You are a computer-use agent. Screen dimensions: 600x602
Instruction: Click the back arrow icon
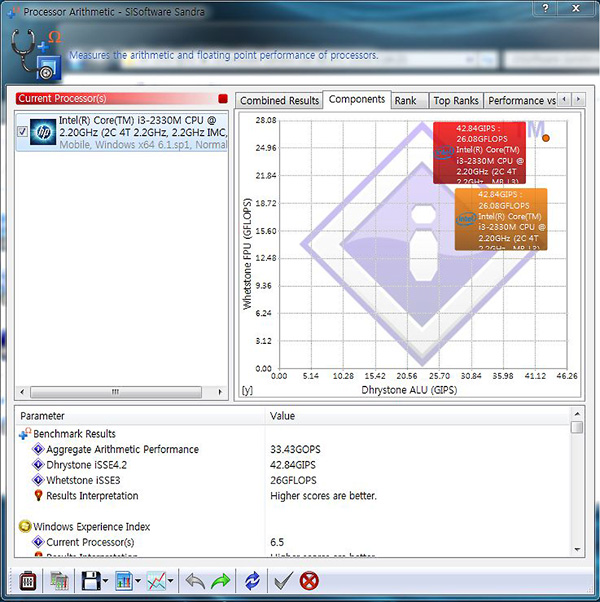(195, 581)
